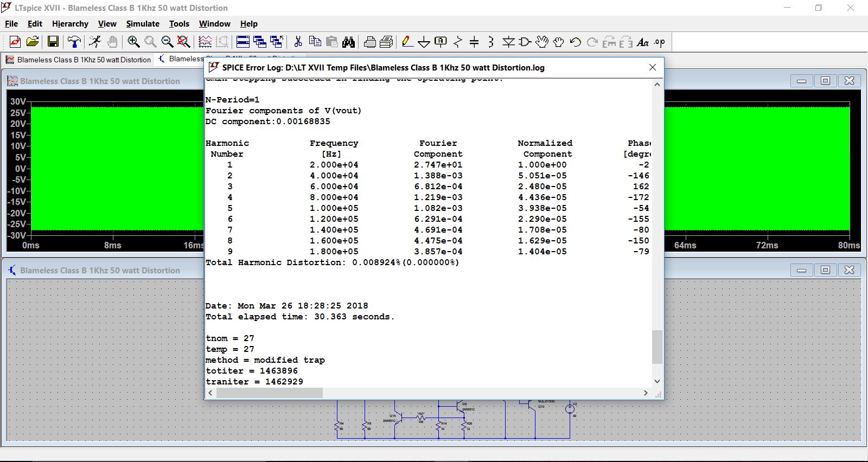This screenshot has height=462, width=868.
Task: Close all windows with the toolbar icon
Action: coord(277,42)
